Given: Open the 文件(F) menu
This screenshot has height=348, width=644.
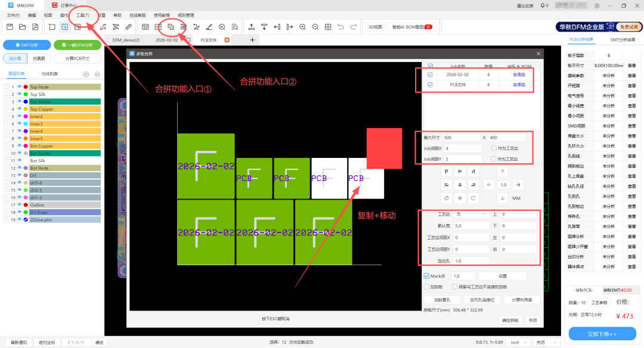Looking at the screenshot, I should point(13,15).
